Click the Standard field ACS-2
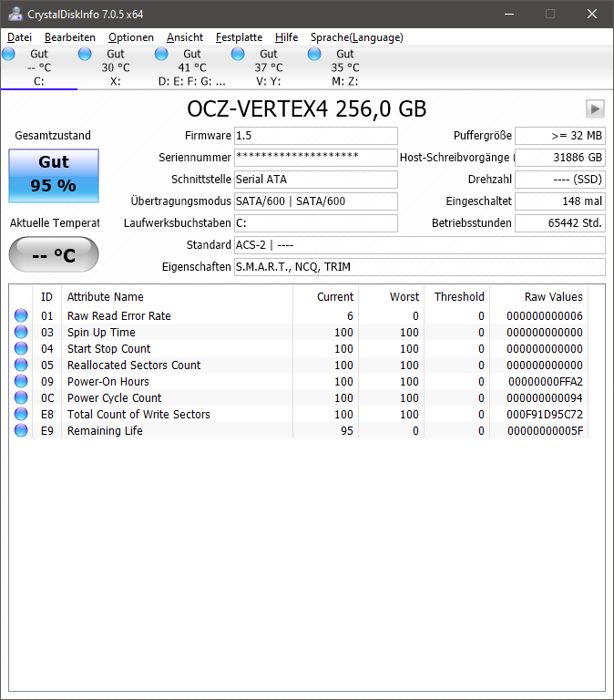Viewport: 614px width, 700px height. click(420, 245)
